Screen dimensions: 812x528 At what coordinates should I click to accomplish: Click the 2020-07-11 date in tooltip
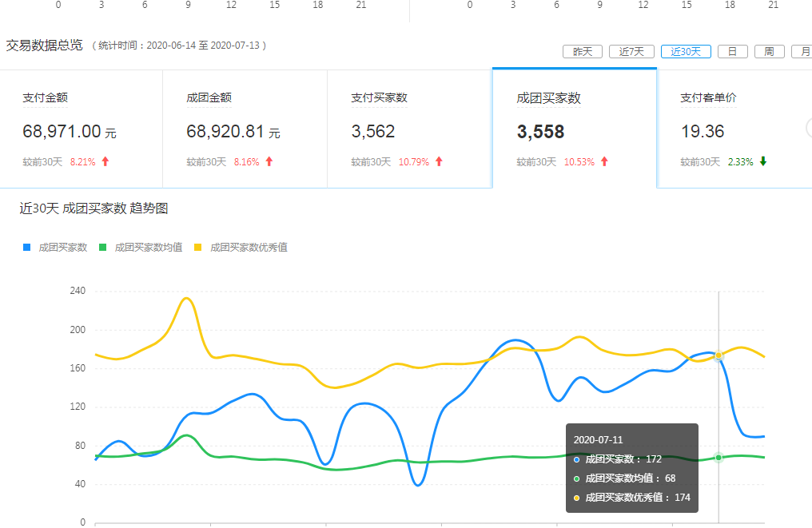598,440
